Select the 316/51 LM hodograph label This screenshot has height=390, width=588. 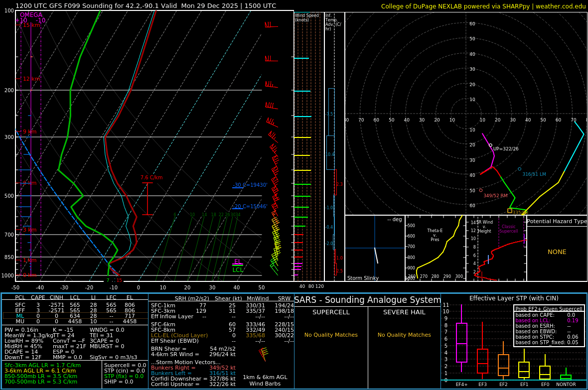click(x=534, y=174)
